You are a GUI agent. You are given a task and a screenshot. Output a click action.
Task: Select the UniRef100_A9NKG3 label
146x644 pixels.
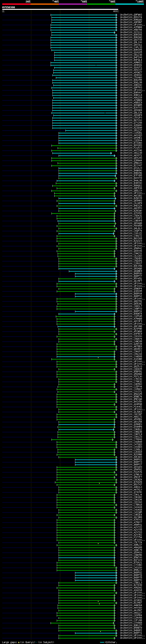pyautogui.click(x=131, y=63)
